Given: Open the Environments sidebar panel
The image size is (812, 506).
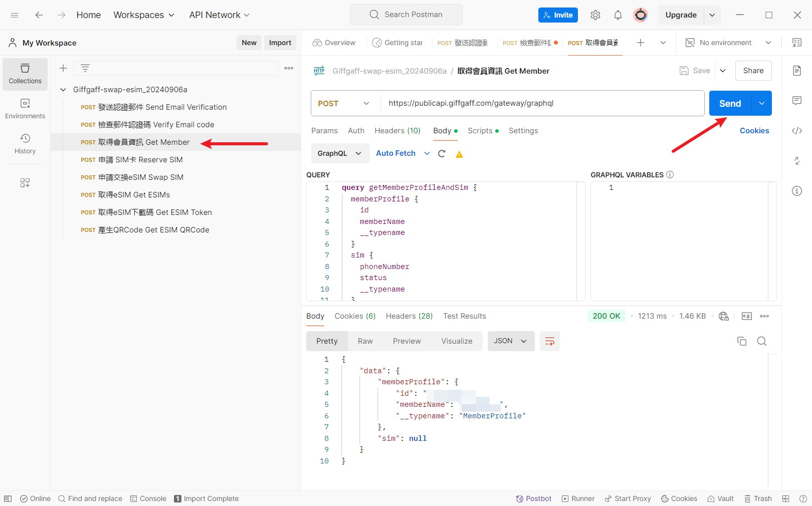Looking at the screenshot, I should [25, 109].
